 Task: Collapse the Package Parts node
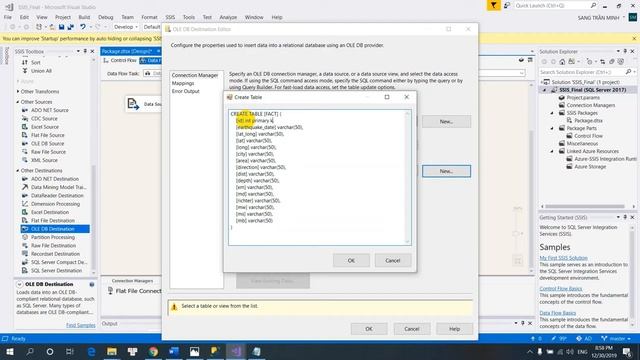click(x=552, y=128)
